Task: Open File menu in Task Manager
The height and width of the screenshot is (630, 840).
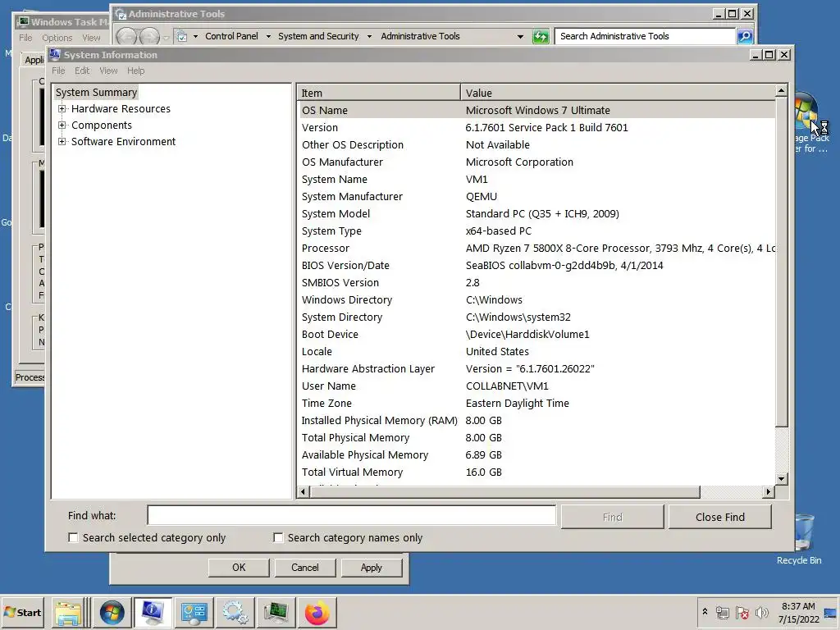Action: tap(25, 38)
